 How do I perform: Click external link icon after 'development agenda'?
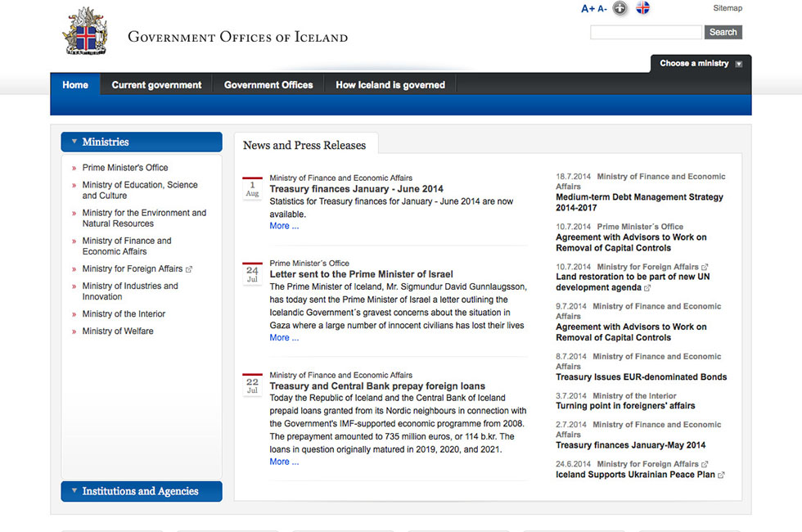click(647, 288)
